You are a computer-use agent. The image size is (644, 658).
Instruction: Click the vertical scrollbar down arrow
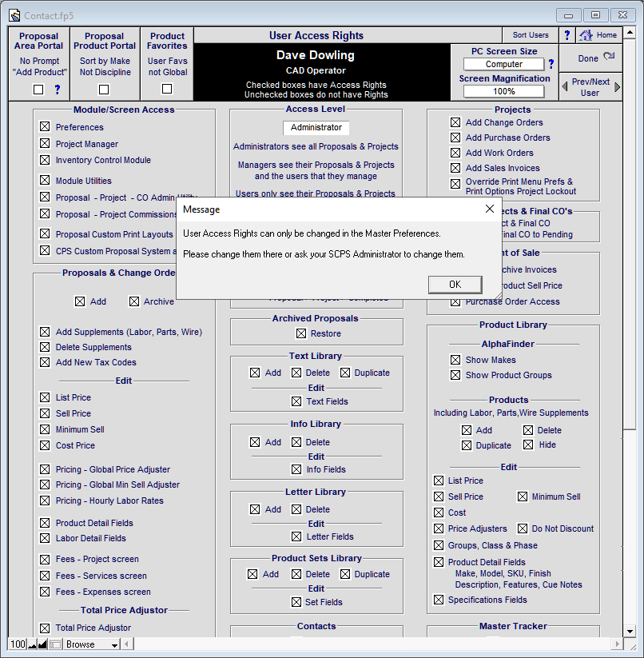(630, 631)
